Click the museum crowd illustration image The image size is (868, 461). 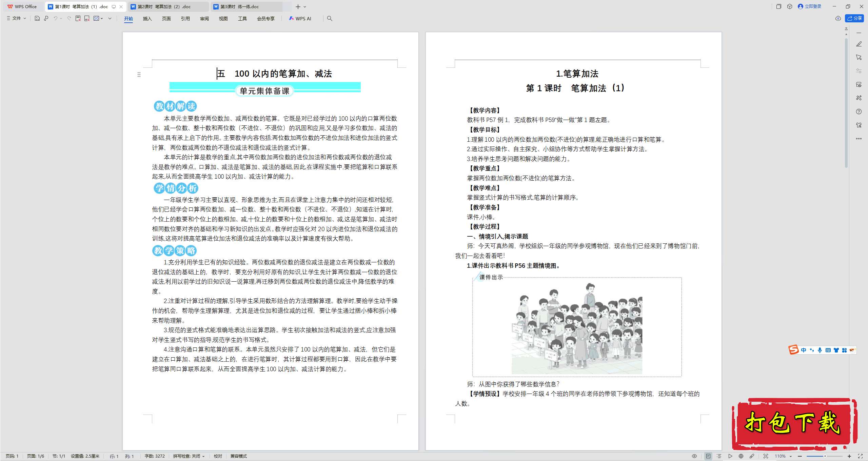(x=577, y=328)
